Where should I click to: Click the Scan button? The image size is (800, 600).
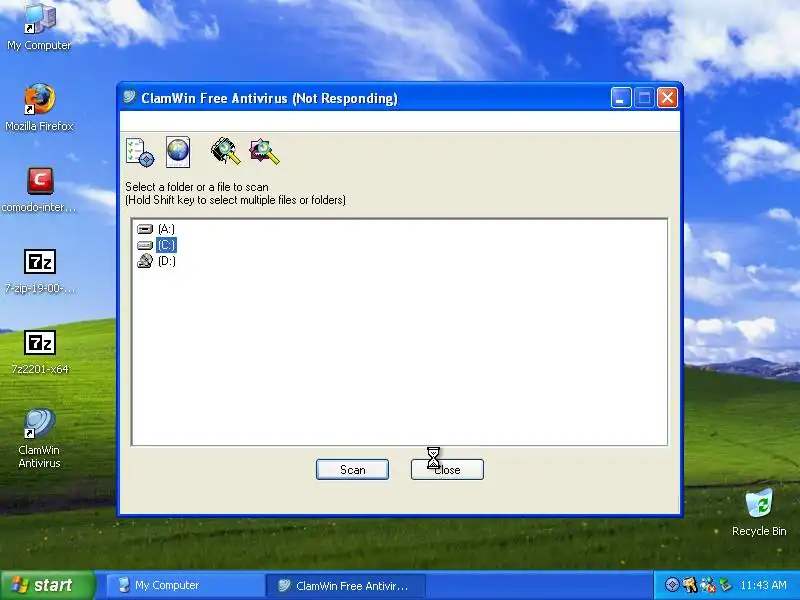coord(353,469)
